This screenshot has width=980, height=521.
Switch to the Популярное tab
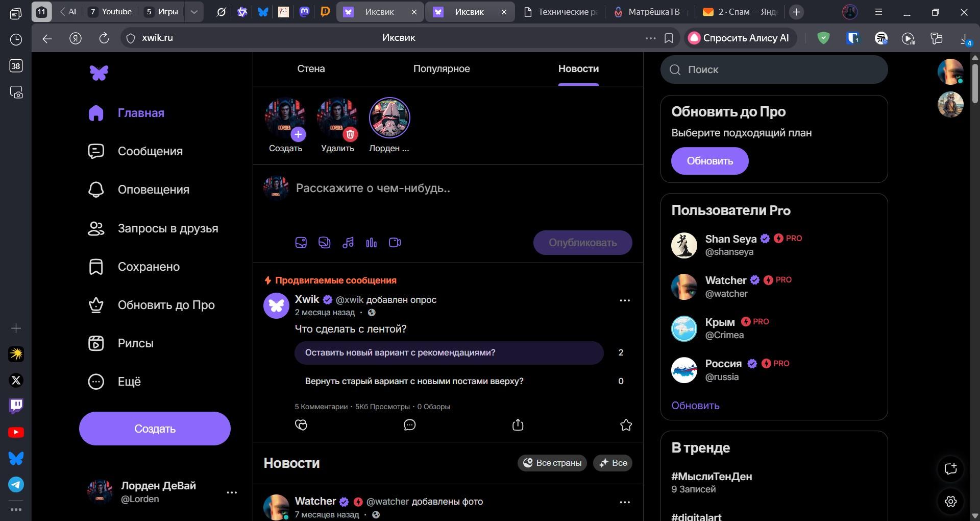coord(442,69)
